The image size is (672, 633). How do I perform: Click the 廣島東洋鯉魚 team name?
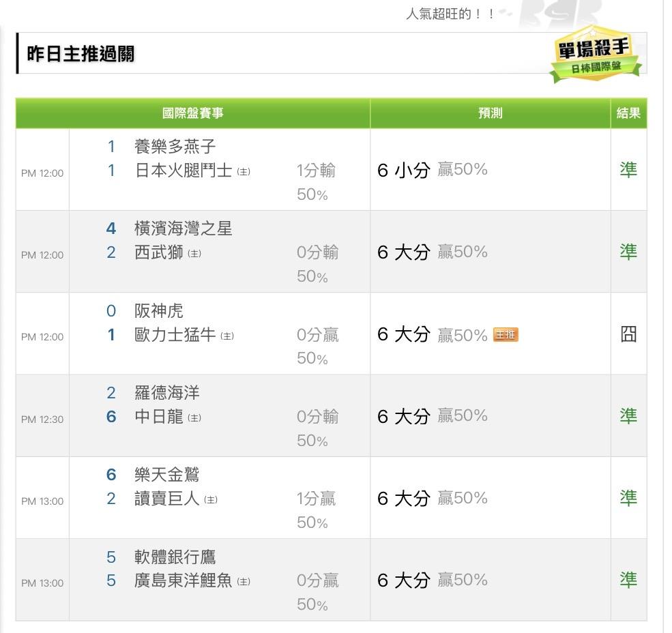[x=184, y=580]
